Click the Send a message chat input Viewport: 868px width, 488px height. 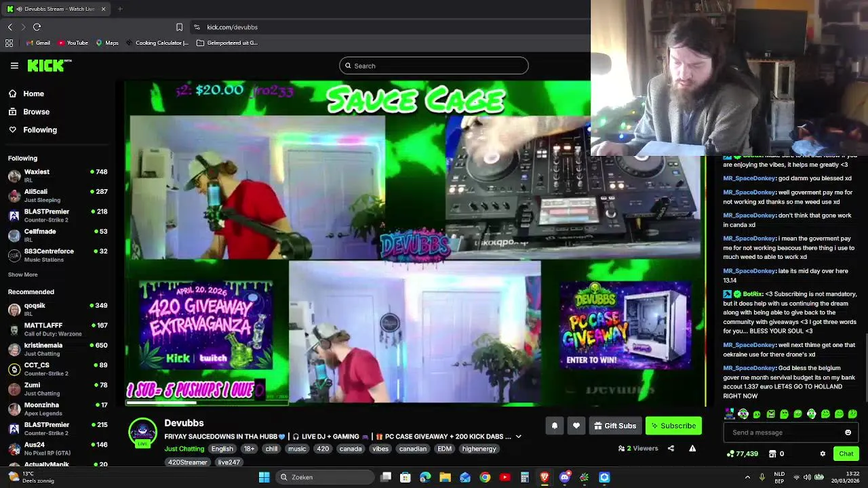coord(785,432)
